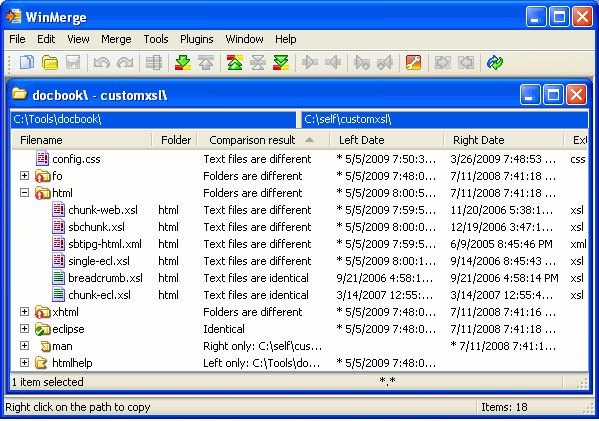Viewport: 599px width, 421px height.
Task: Click the Copy Right and Advance icon
Action: [x=362, y=63]
